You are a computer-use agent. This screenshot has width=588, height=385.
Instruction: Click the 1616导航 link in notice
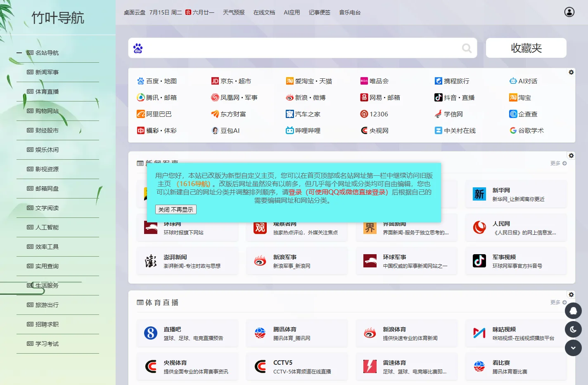coord(193,184)
